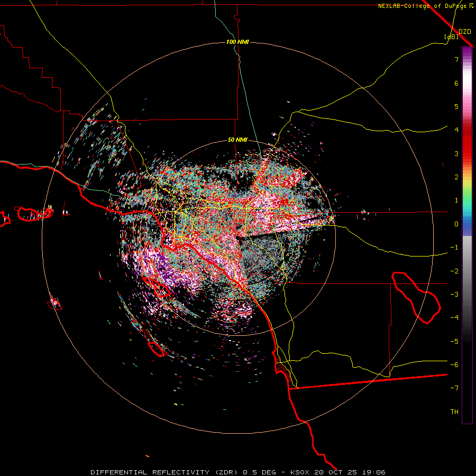Click the DZD product label
The width and height of the screenshot is (476, 476).
coord(465,32)
